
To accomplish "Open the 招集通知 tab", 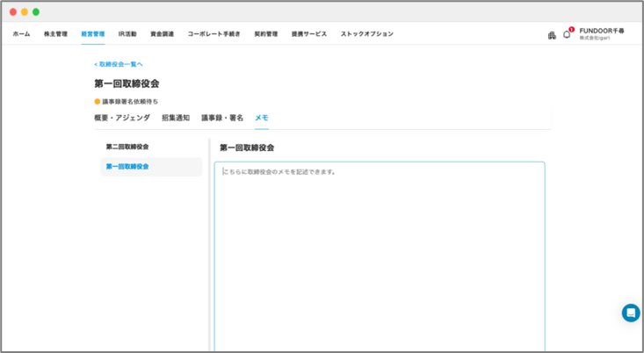I will tap(176, 118).
